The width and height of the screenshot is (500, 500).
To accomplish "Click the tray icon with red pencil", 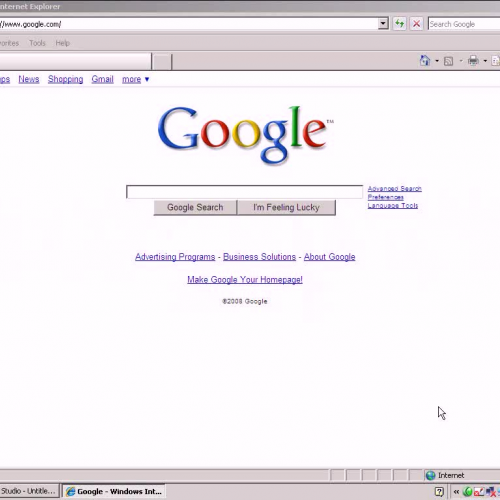I will point(479,492).
